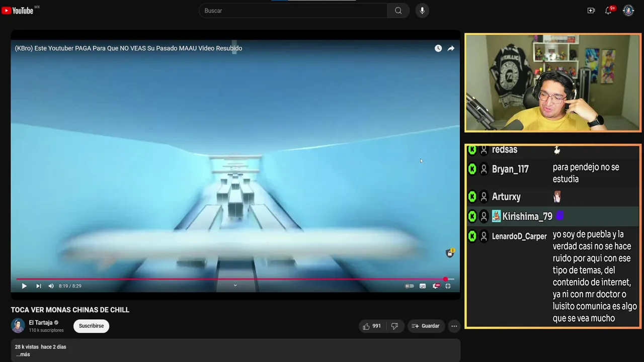This screenshot has width=644, height=362.
Task: Click the chat username Kirishima_79
Action: pos(527,217)
